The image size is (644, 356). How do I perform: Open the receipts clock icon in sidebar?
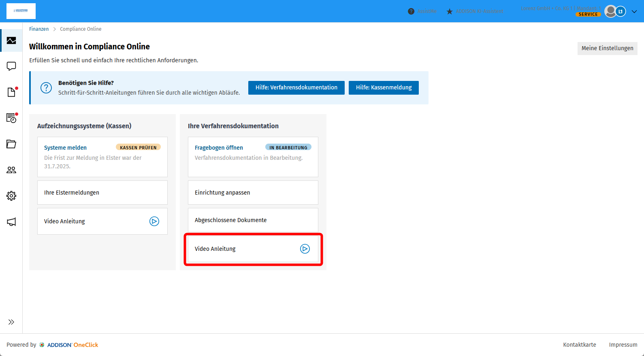tap(11, 118)
